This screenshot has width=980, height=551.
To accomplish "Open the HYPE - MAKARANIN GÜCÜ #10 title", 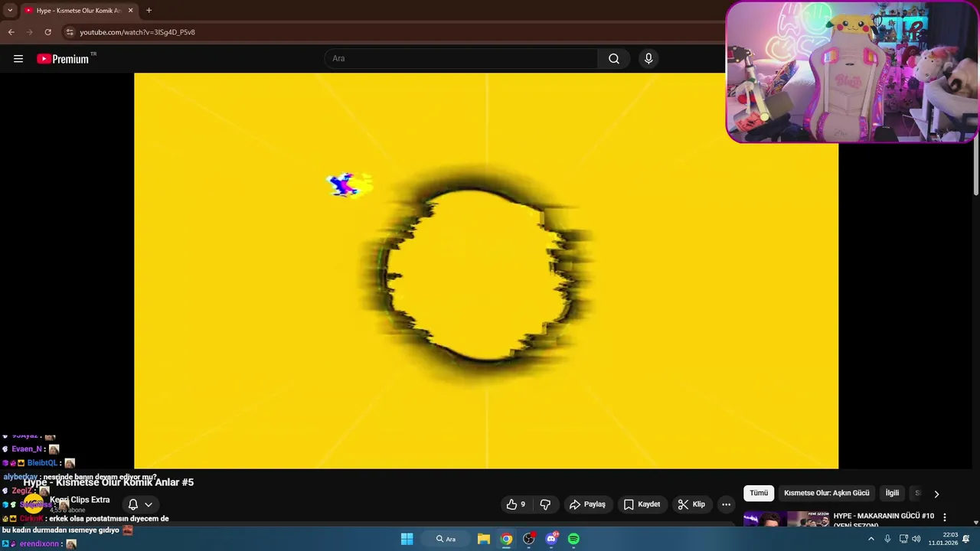I will pyautogui.click(x=884, y=519).
